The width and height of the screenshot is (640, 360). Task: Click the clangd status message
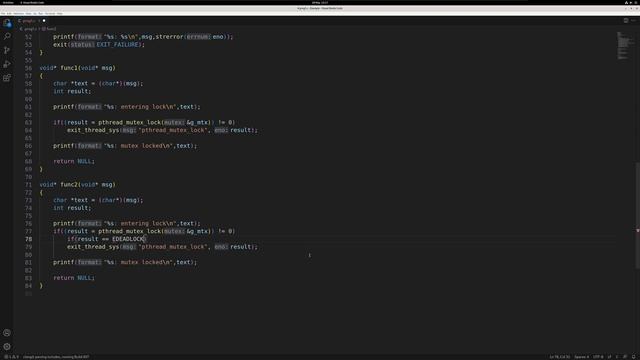56,357
